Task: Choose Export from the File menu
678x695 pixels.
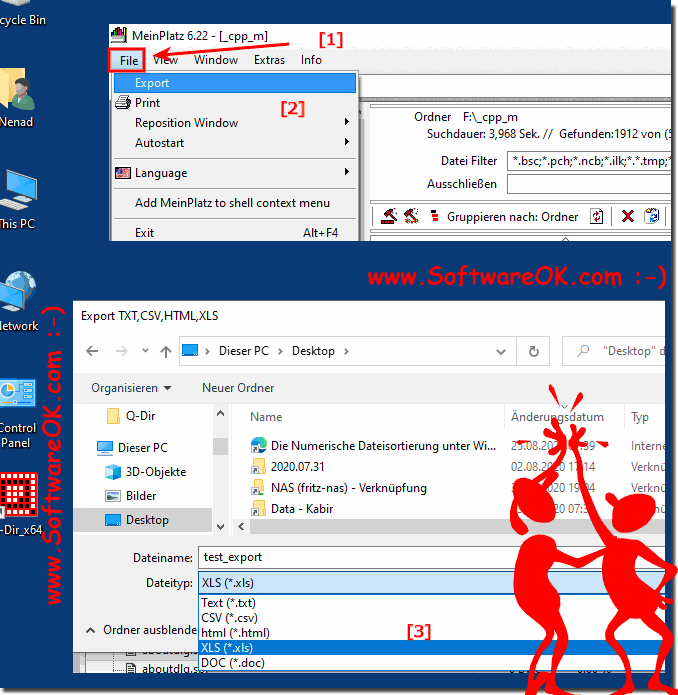Action: pos(235,83)
